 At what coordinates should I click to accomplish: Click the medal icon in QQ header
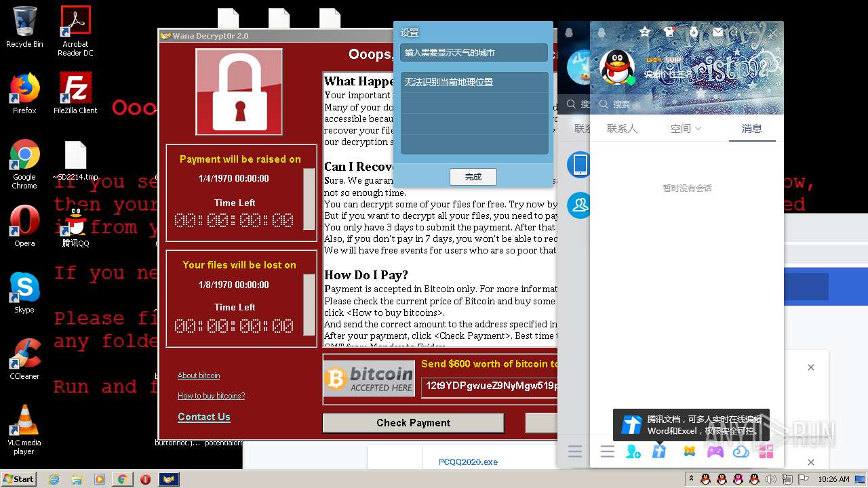point(694,32)
